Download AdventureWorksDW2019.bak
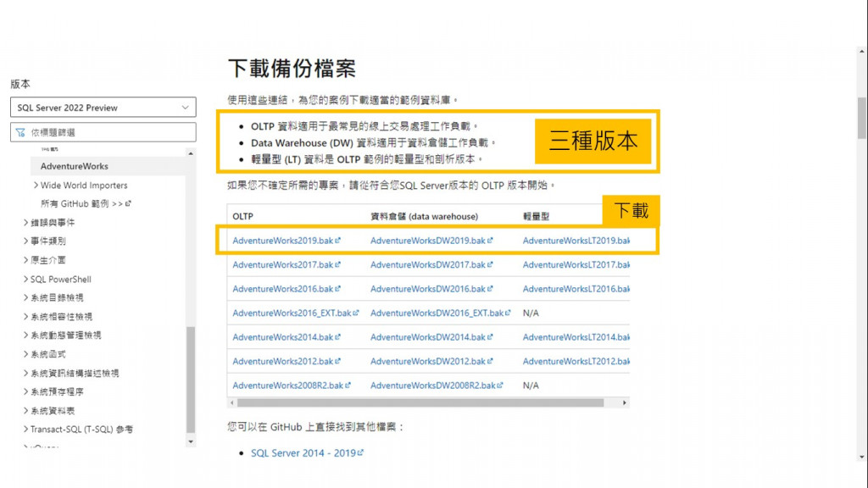This screenshot has width=868, height=488. [431, 240]
